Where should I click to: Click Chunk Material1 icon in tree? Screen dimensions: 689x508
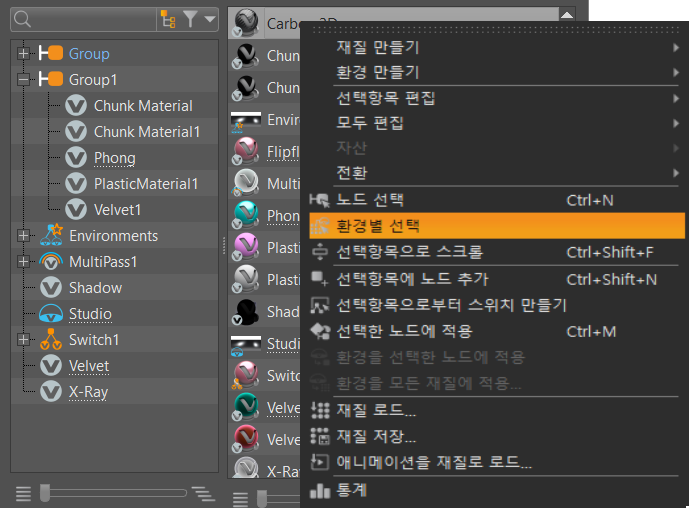[x=76, y=131]
